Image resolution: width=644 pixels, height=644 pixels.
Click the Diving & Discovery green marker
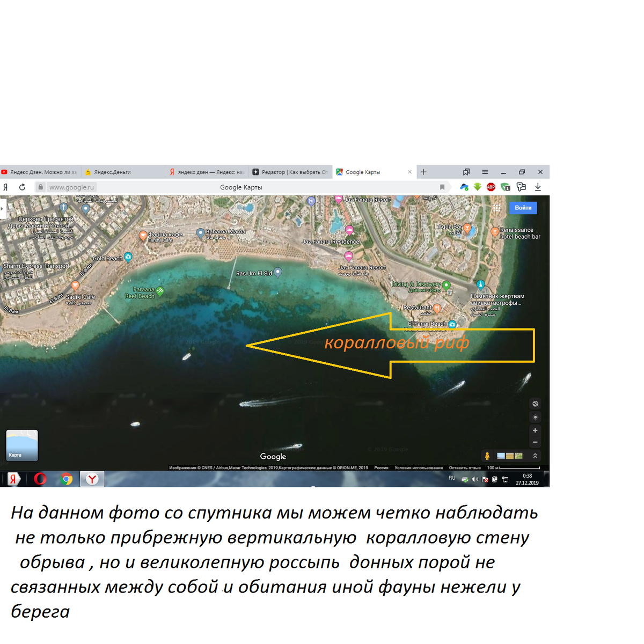click(x=446, y=286)
